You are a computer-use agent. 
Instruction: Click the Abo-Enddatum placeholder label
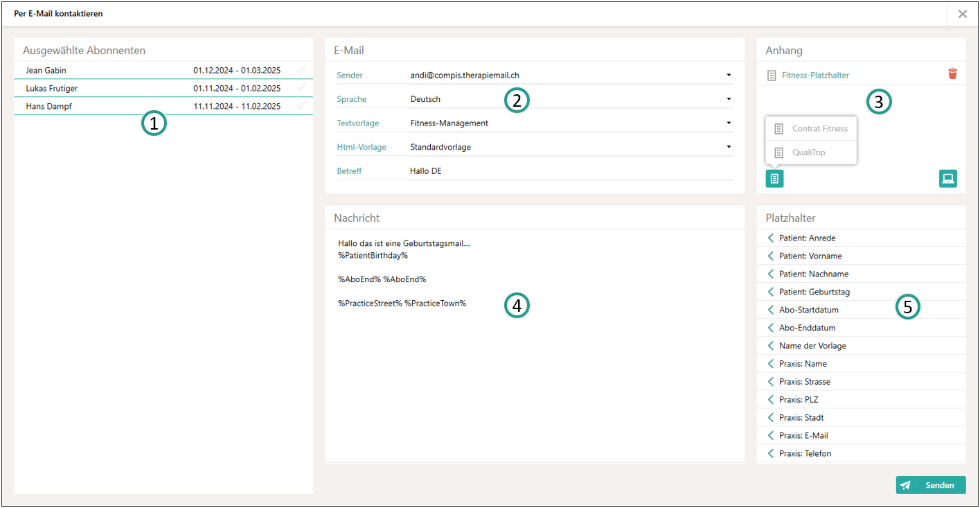[808, 328]
